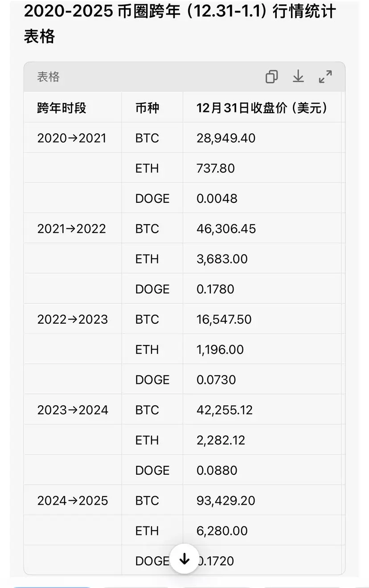Copy the table with the copy icon
Image resolution: width=369 pixels, height=588 pixels.
click(x=271, y=77)
